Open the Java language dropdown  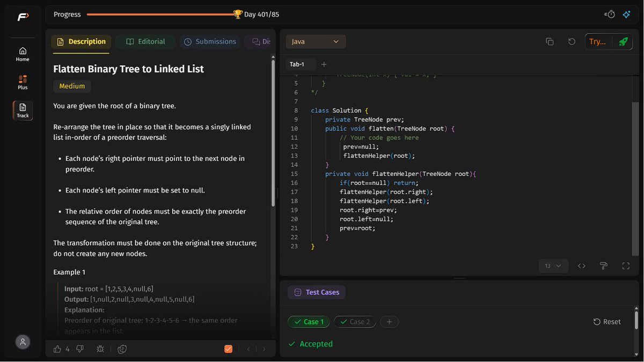click(x=316, y=41)
